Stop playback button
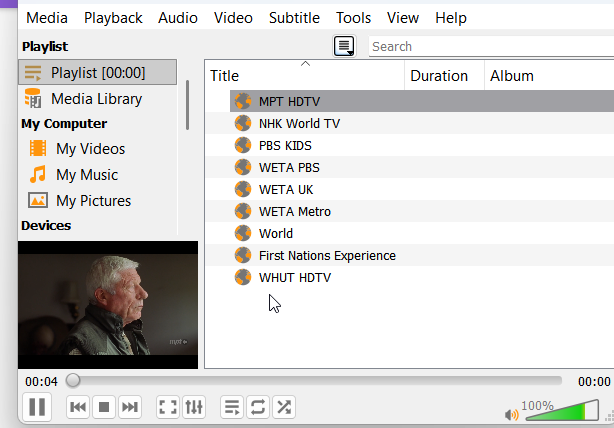 tap(103, 407)
